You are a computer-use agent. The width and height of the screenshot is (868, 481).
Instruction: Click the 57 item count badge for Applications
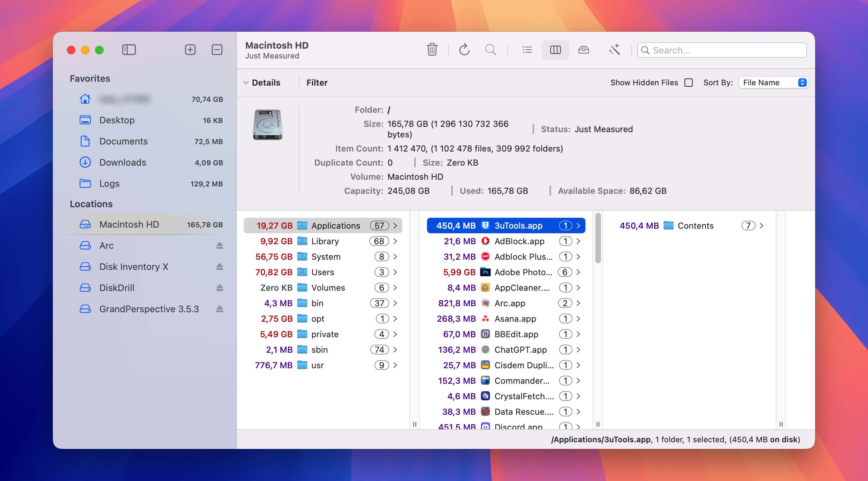379,226
